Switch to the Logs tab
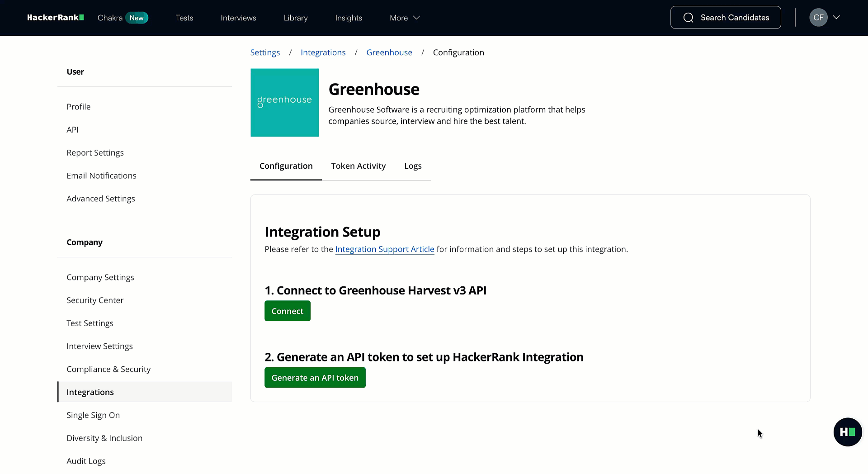 click(x=413, y=166)
